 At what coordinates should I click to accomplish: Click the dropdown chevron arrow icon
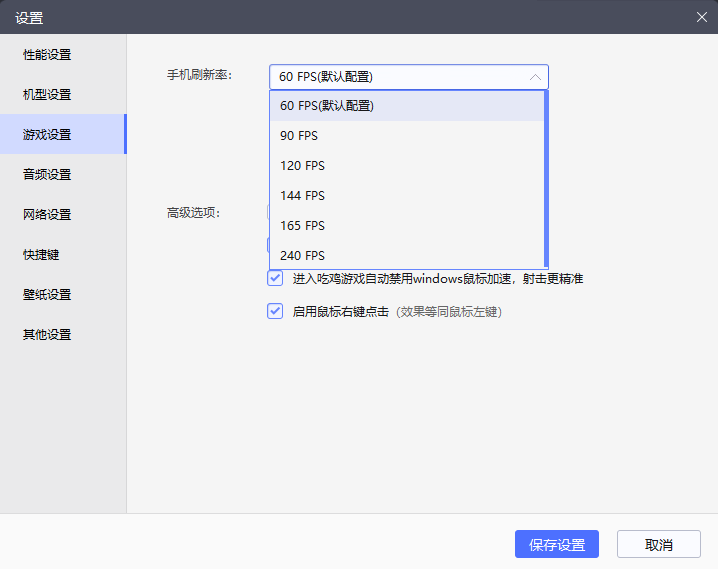[x=535, y=77]
